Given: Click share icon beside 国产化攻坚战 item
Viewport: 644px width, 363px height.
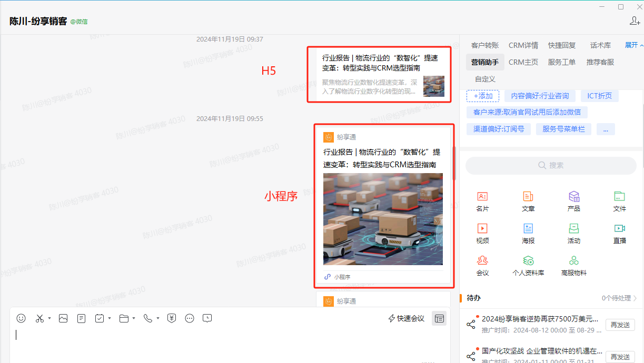Looking at the screenshot, I should pyautogui.click(x=471, y=356).
